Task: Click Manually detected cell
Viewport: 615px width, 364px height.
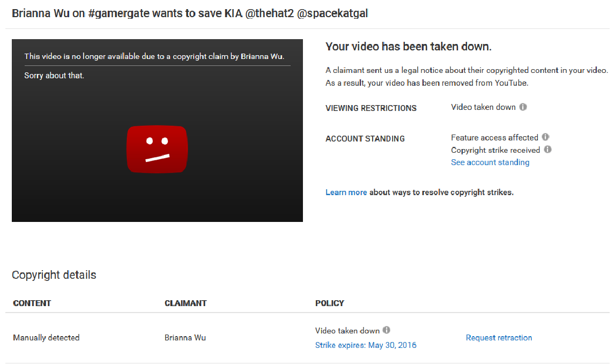Action: [x=46, y=338]
